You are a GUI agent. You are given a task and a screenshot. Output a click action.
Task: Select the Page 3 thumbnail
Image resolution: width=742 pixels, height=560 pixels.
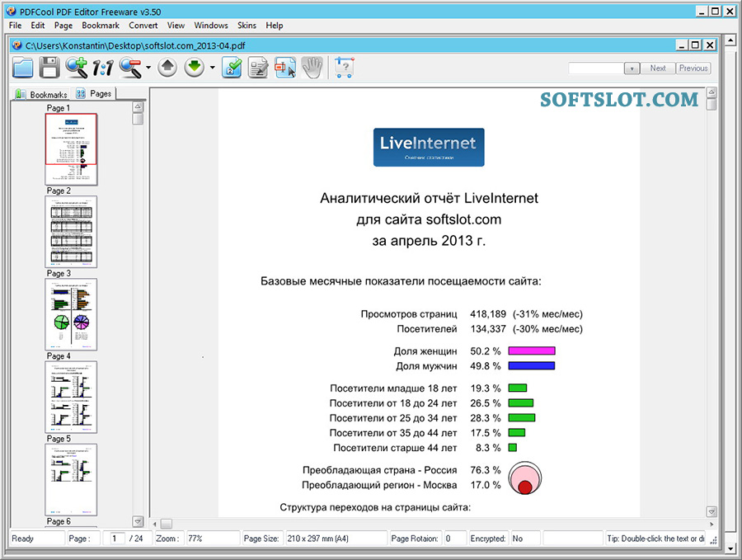(71, 314)
